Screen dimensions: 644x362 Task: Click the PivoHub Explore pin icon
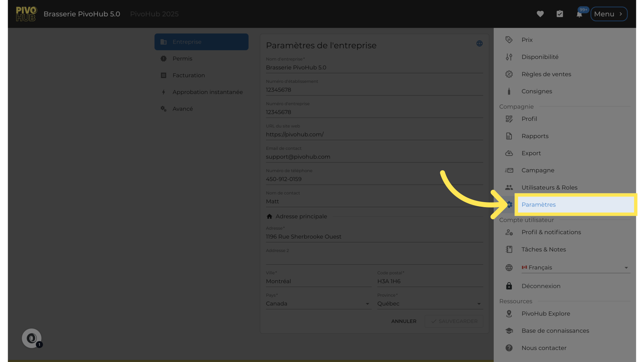(x=509, y=314)
